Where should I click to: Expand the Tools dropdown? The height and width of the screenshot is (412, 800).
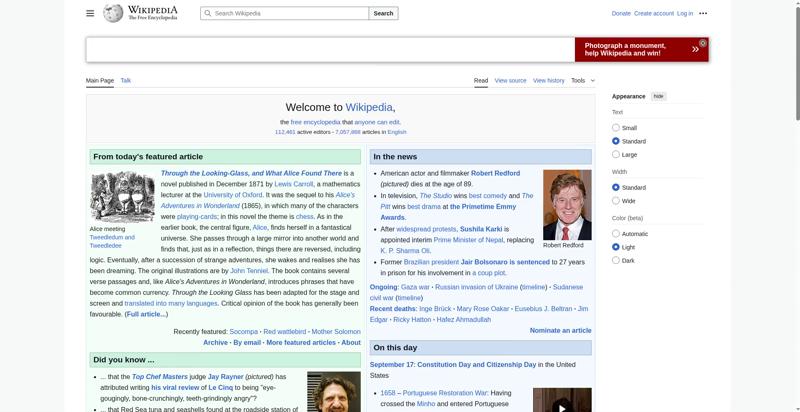[x=583, y=81]
